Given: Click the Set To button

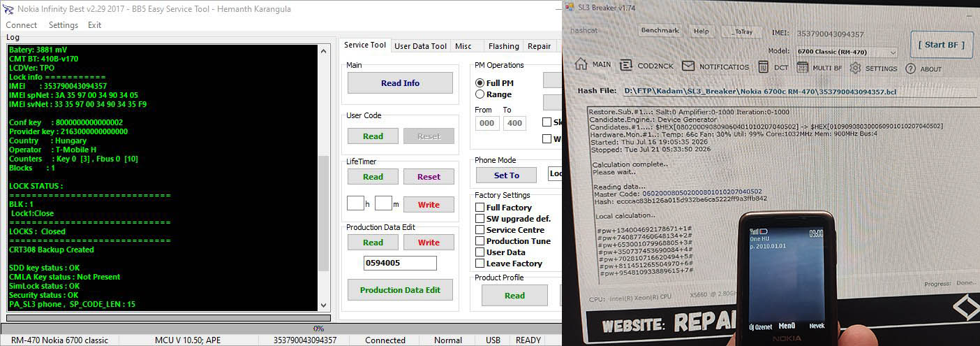Looking at the screenshot, I should (x=507, y=175).
